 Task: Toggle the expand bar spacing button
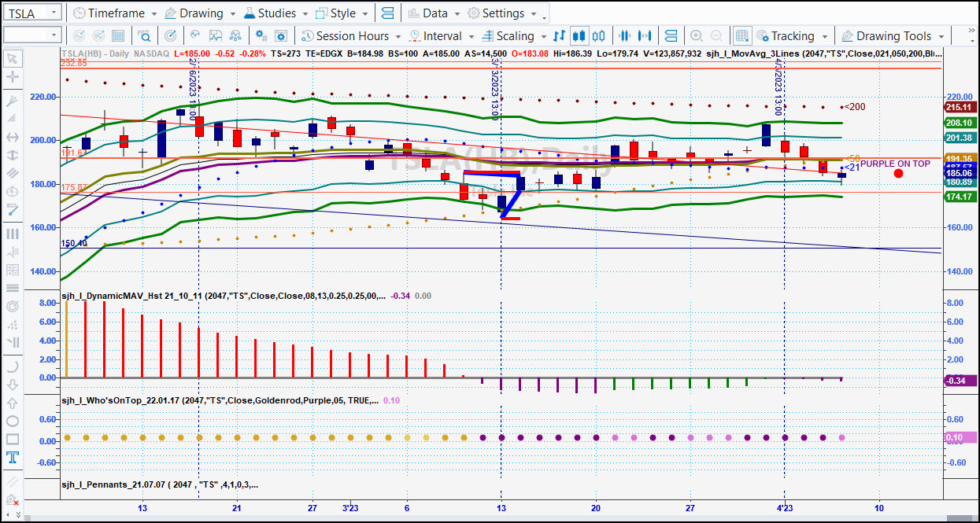point(645,35)
